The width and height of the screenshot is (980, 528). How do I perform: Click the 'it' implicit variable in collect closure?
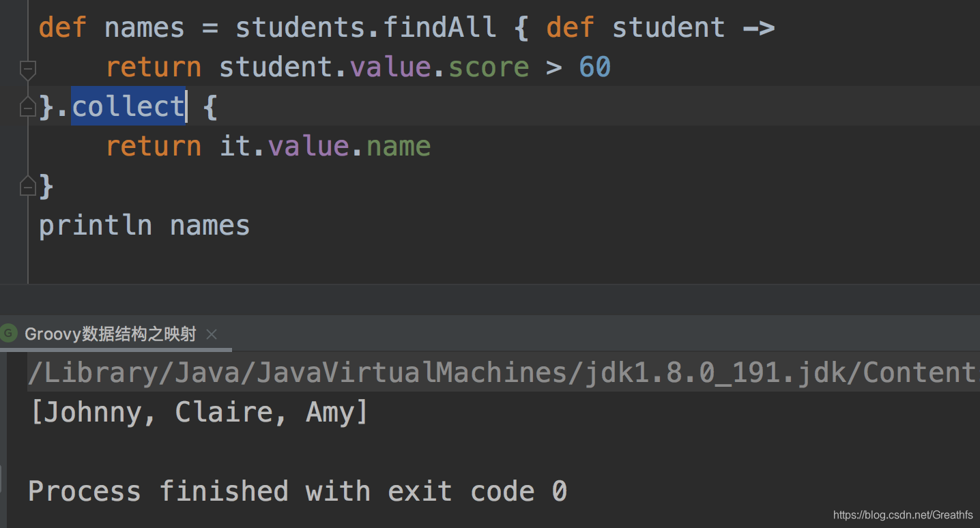235,147
